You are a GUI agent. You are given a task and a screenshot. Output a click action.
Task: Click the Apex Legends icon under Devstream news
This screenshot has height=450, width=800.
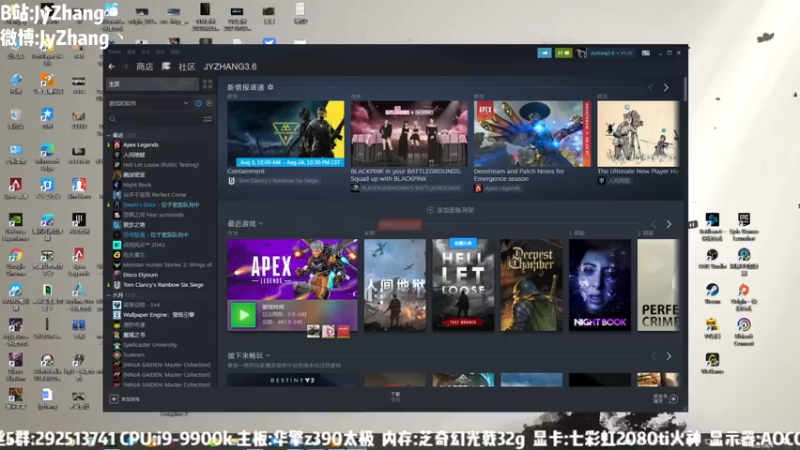point(478,188)
